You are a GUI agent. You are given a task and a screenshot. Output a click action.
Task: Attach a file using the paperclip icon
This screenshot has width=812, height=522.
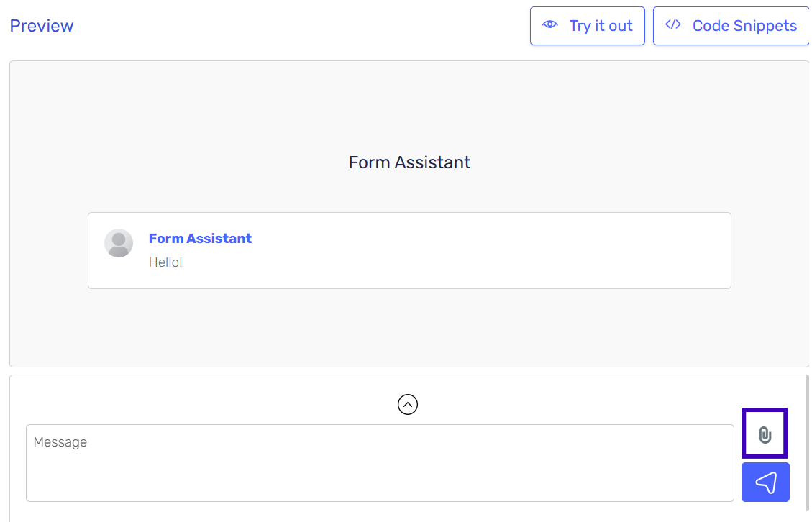765,434
